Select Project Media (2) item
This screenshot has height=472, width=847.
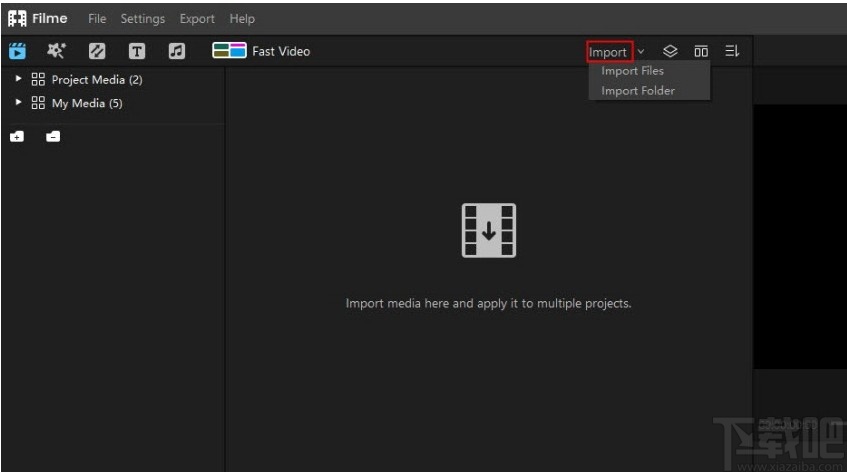point(97,80)
